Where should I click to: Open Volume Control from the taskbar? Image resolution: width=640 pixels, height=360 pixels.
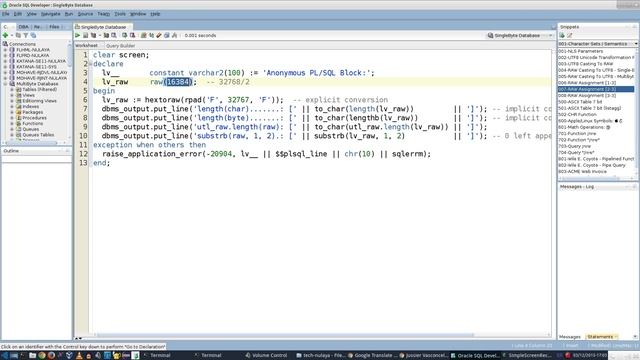pos(266,356)
